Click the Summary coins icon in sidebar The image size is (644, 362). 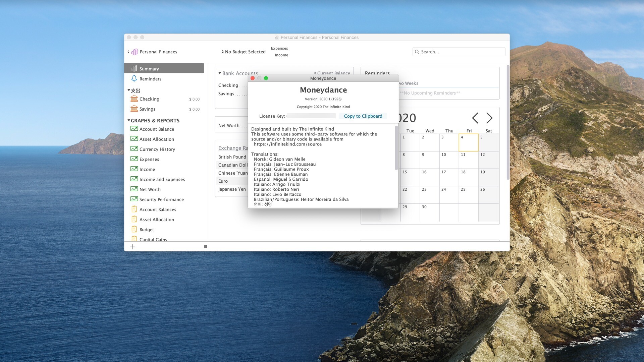pos(134,68)
